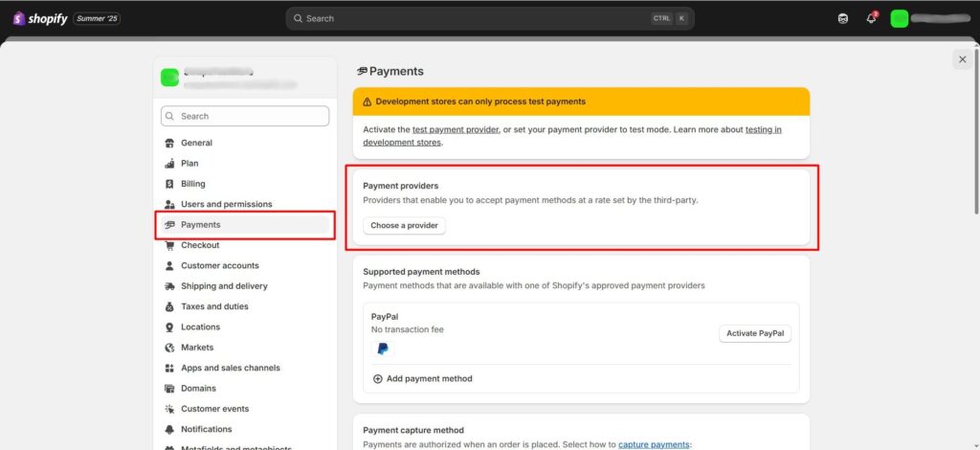The height and width of the screenshot is (450, 980).
Task: Click the Checkout cart icon
Action: [x=169, y=245]
